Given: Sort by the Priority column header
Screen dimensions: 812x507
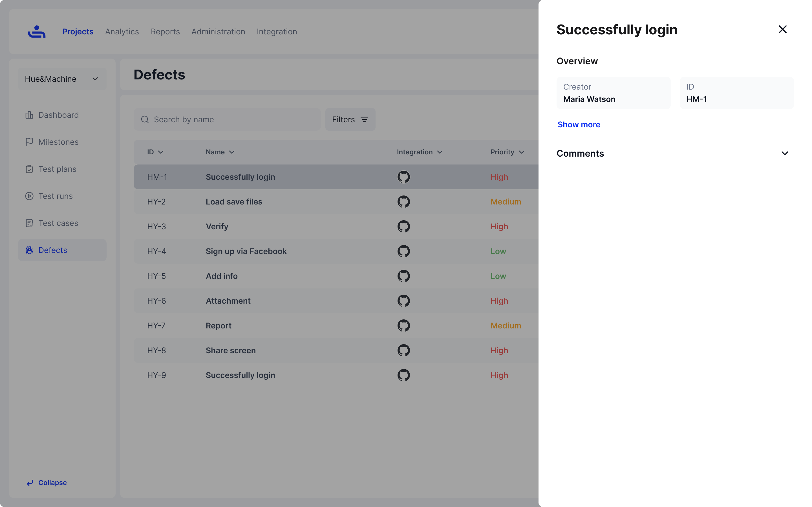Looking at the screenshot, I should point(507,152).
